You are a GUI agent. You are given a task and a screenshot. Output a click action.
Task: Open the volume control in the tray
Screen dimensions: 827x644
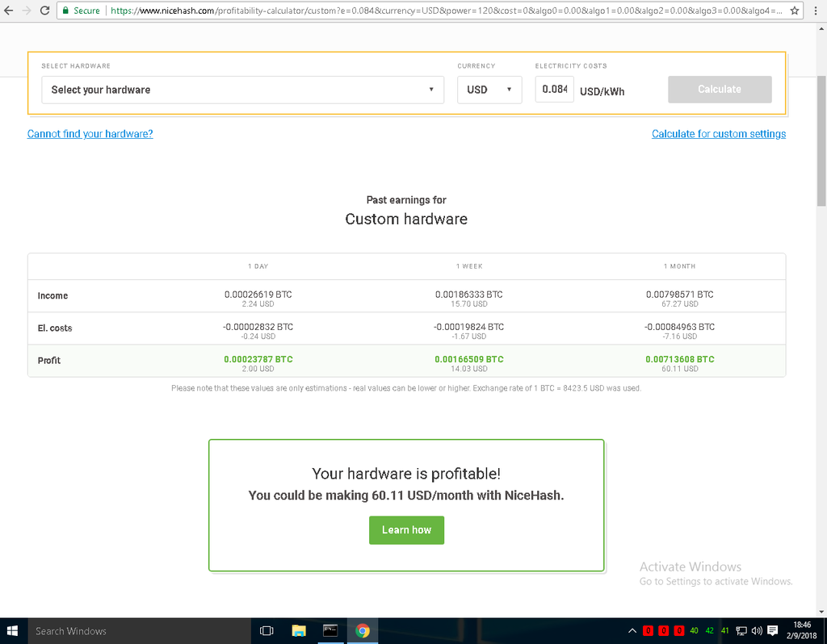click(x=757, y=631)
